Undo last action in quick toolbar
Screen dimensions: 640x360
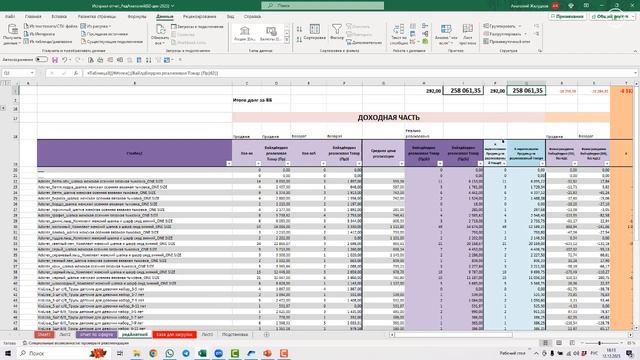point(64,60)
